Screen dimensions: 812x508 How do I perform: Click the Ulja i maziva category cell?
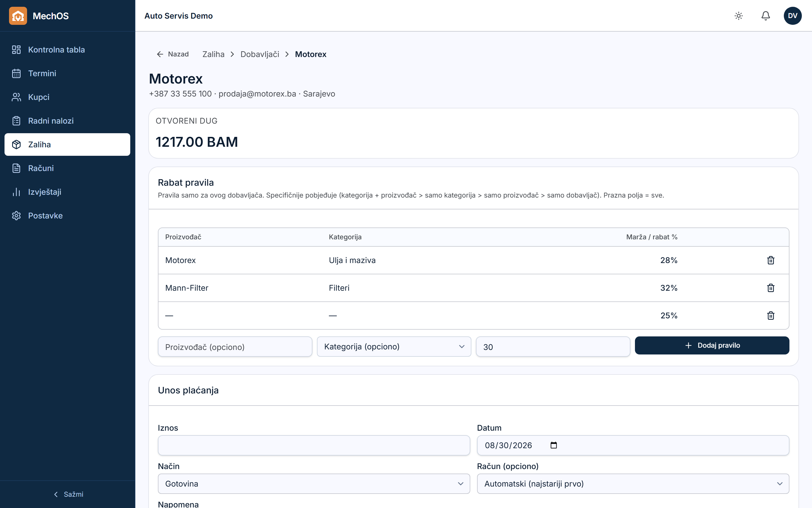point(352,260)
